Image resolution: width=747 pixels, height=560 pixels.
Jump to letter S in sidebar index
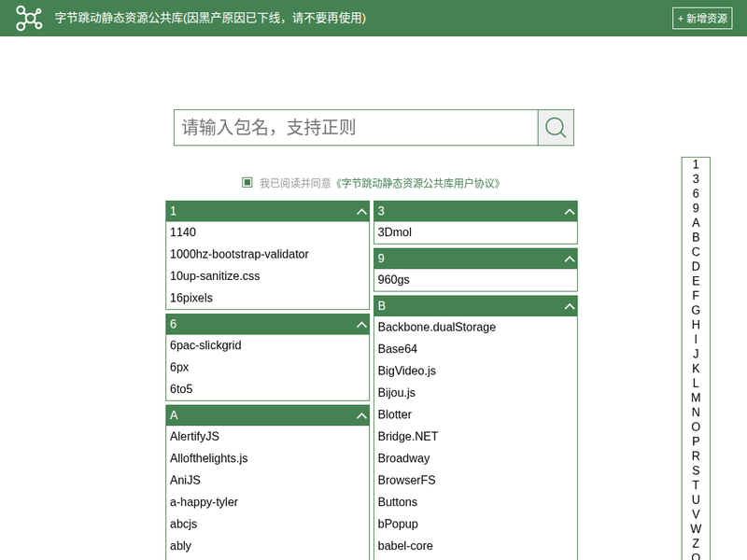click(696, 471)
